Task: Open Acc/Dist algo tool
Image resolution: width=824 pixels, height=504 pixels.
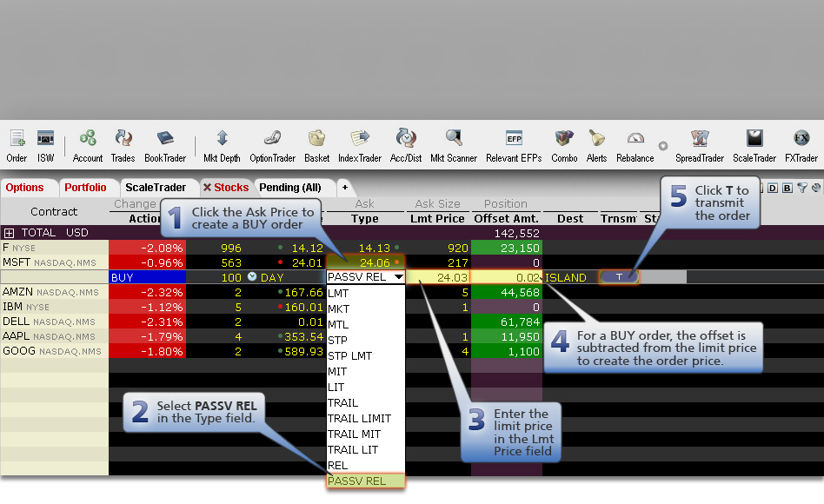Action: (406, 146)
